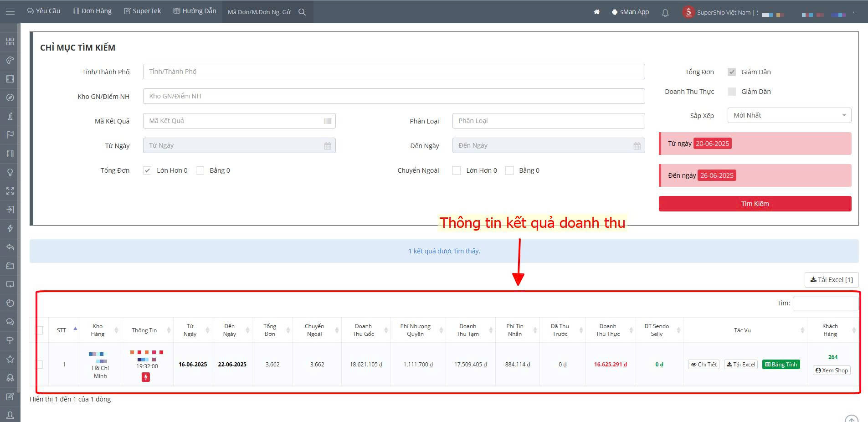The image size is (868, 422).
Task: Click the barcode icon in the Mã Kết Quả field
Action: click(328, 121)
